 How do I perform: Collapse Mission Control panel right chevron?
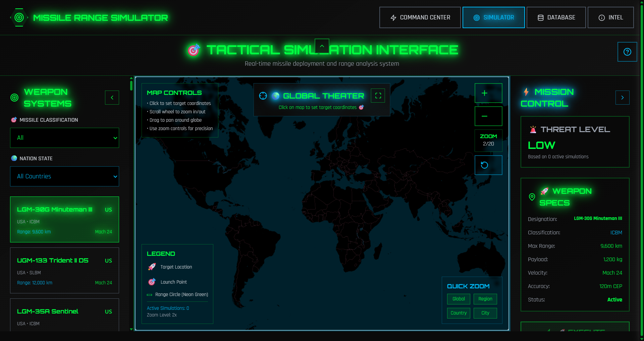(623, 98)
